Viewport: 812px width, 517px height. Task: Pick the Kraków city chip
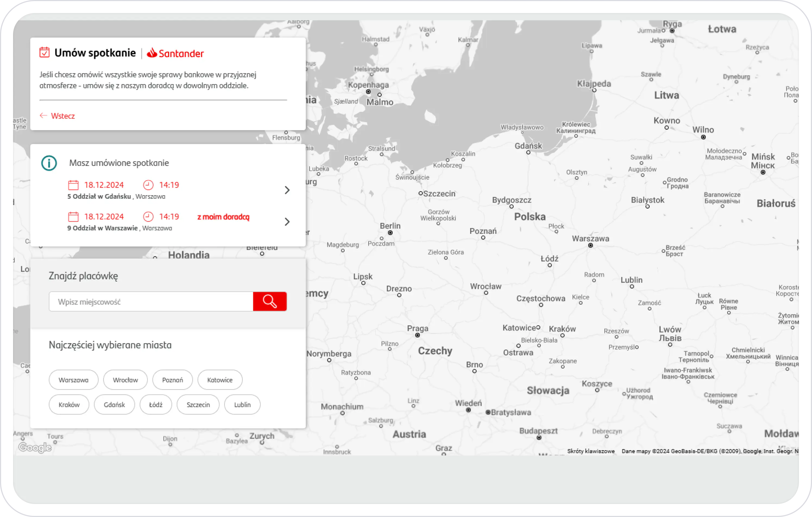(69, 404)
